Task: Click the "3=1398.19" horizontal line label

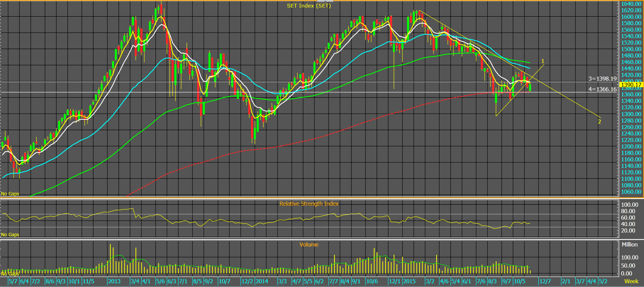Action: click(602, 79)
